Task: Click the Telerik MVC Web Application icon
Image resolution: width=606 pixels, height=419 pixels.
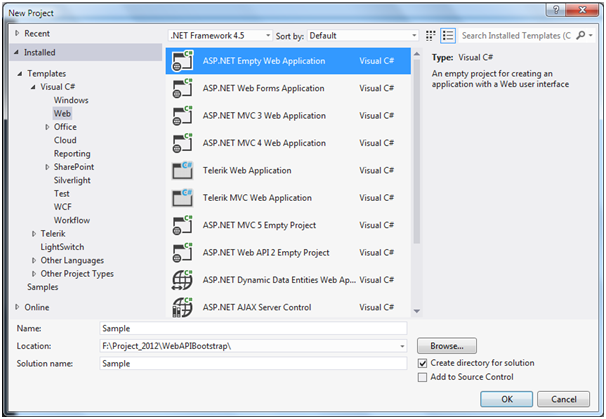Action: coord(182,198)
